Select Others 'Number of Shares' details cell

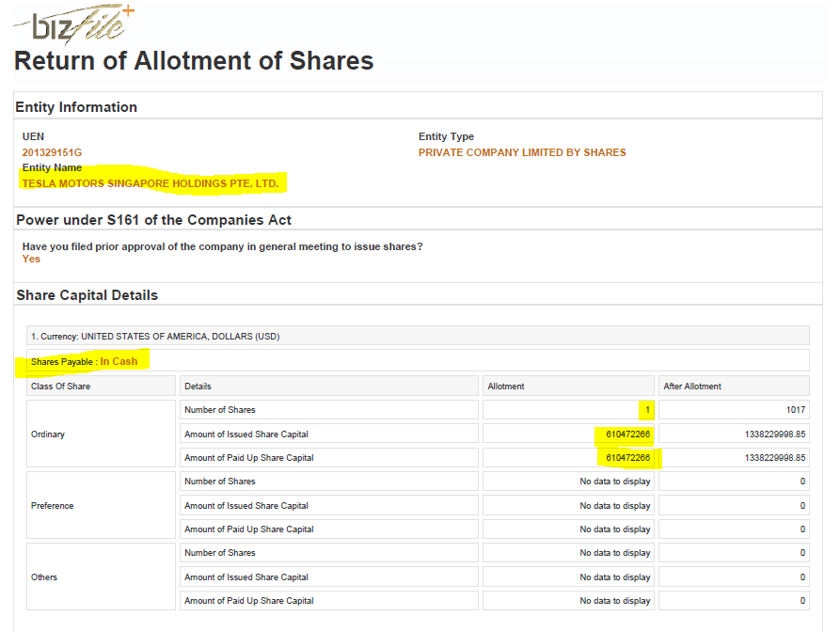pyautogui.click(x=329, y=553)
